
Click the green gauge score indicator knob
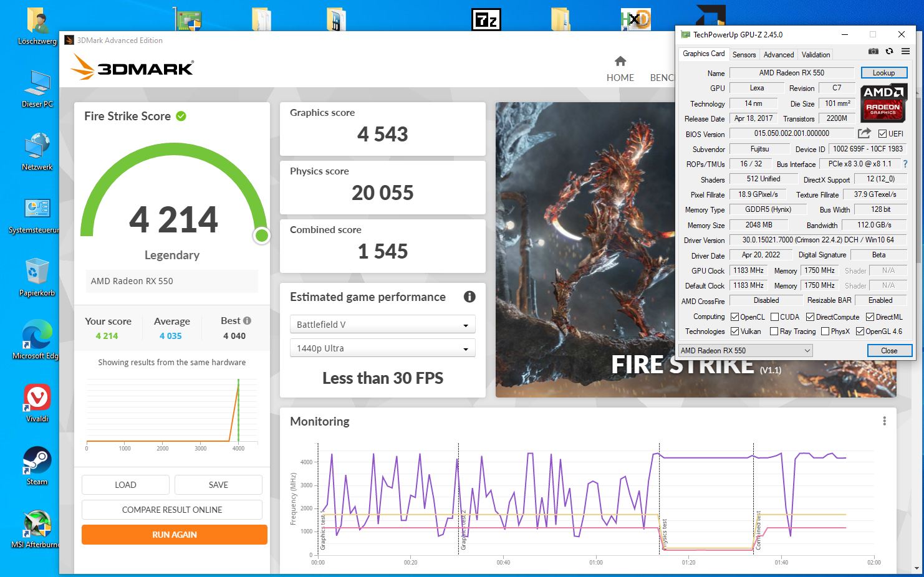click(x=262, y=236)
